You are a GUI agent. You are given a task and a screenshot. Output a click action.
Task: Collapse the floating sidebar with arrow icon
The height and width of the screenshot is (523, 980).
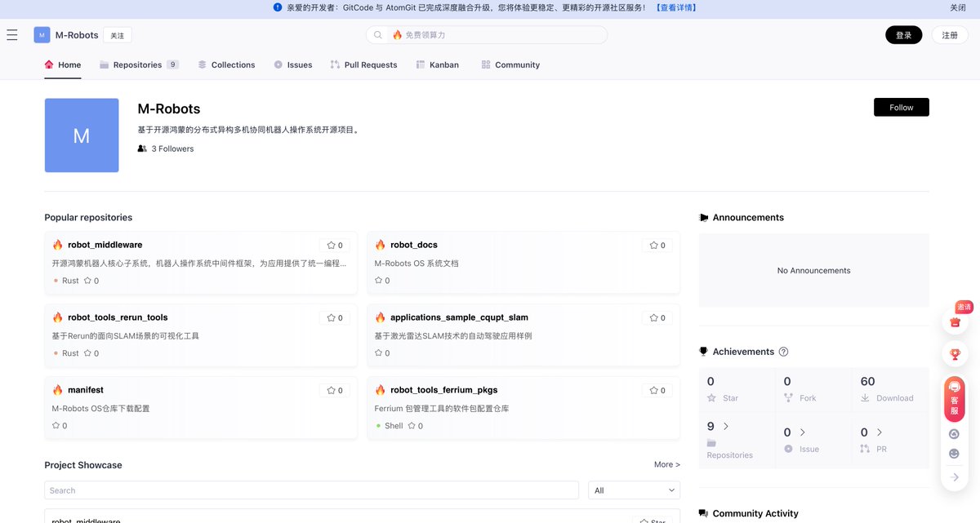(x=954, y=476)
